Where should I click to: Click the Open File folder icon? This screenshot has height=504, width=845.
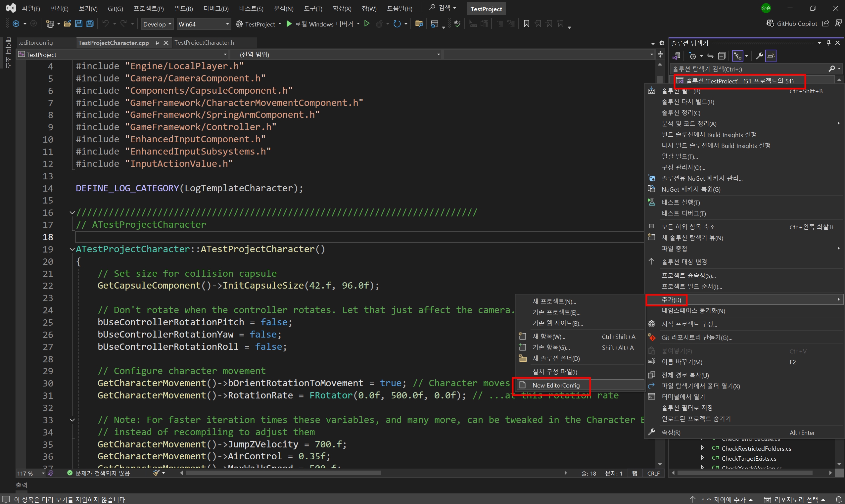coord(67,24)
